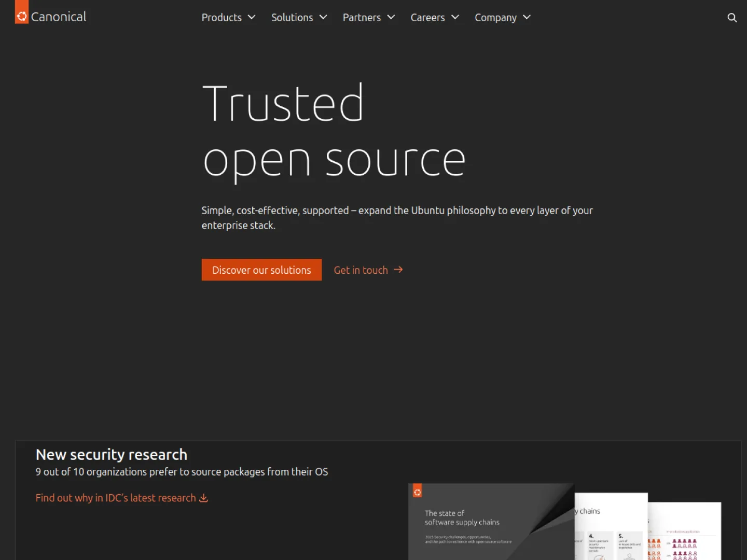Click the Canonical wordmark text
Image resolution: width=747 pixels, height=560 pixels.
coord(59,17)
